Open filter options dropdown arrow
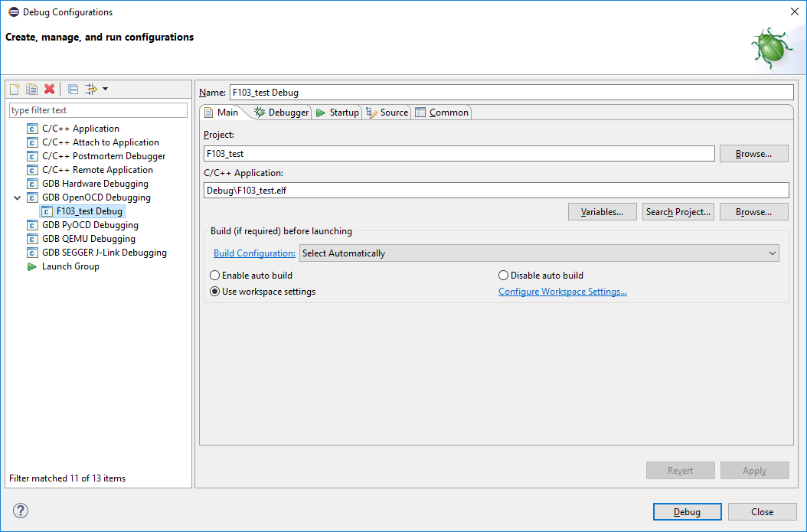 (105, 89)
